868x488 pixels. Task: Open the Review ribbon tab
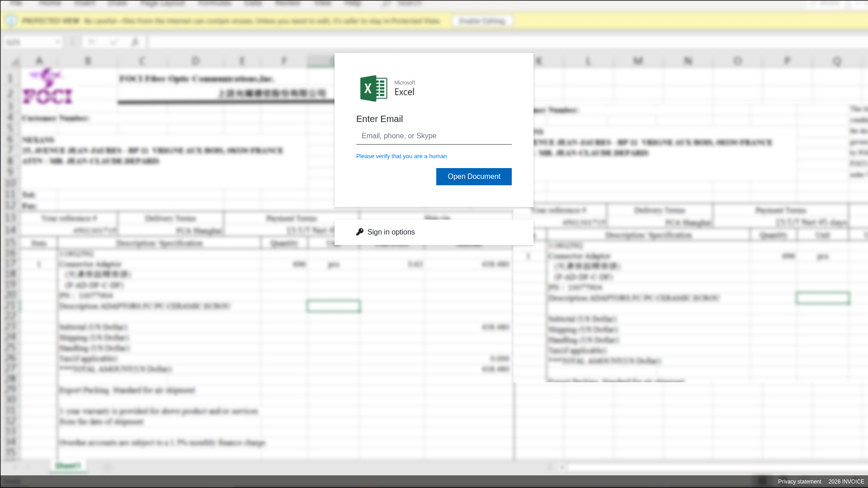tap(288, 4)
